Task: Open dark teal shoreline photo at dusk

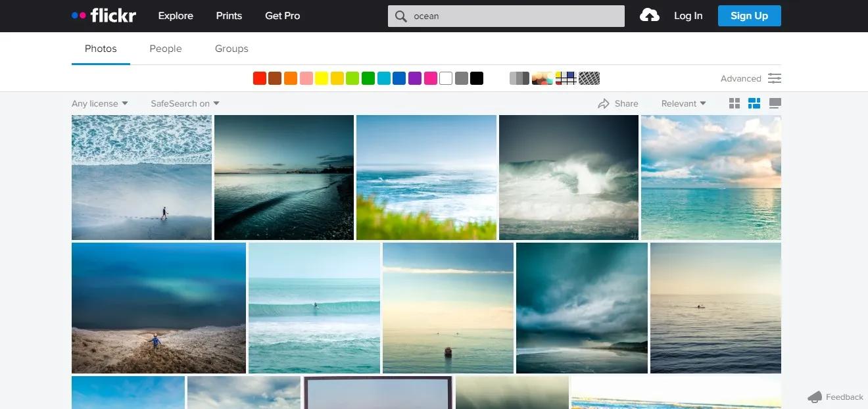Action: (284, 178)
